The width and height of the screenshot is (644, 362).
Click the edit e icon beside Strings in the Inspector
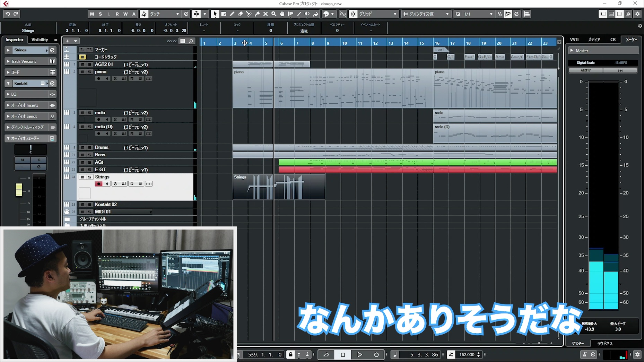[x=52, y=50]
